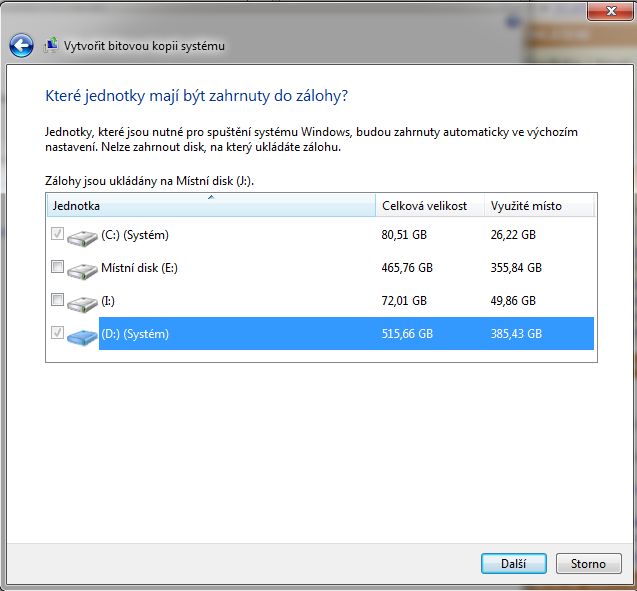Check the Místní disk (E:) checkbox
Screen dimensions: 637x591
pos(57,266)
